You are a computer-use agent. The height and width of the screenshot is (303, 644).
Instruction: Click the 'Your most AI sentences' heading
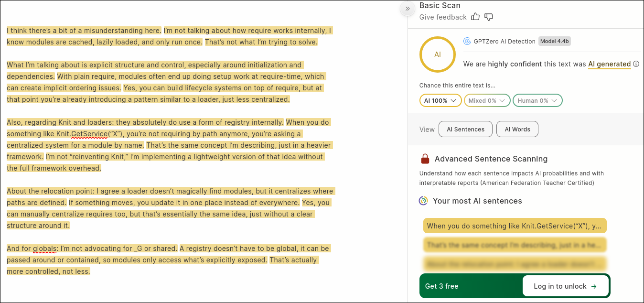[477, 201]
